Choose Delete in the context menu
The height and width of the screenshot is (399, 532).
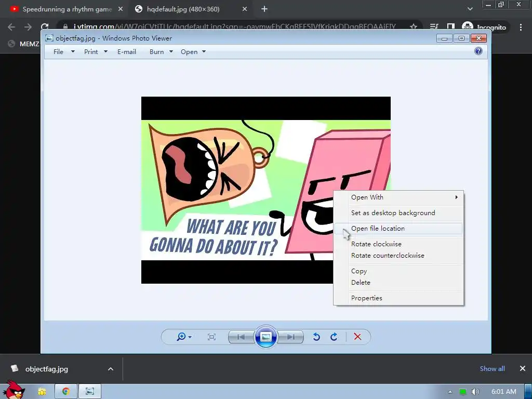click(x=398, y=282)
